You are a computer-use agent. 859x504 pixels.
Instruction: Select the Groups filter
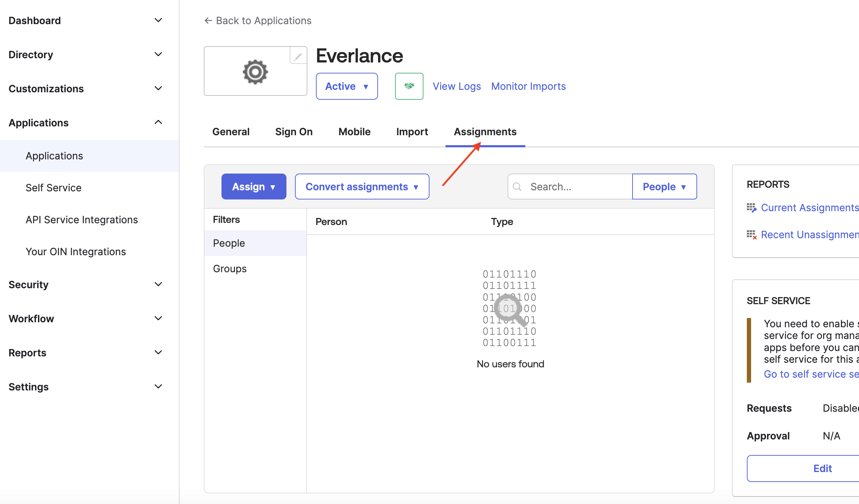coord(230,269)
